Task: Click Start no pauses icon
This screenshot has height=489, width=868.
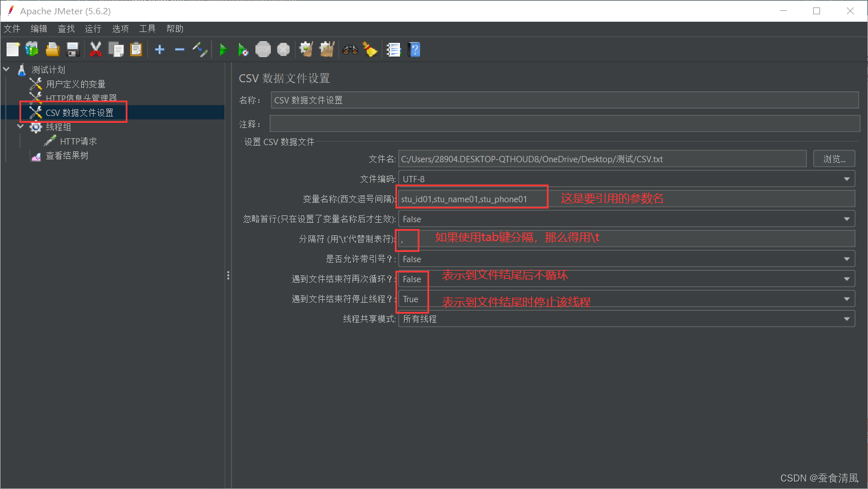Action: click(x=243, y=50)
